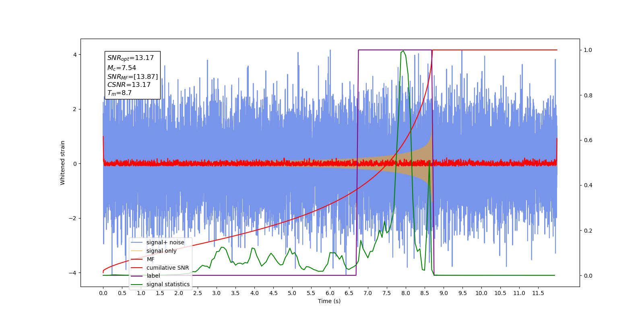Viewport: 644px width, 322px height.
Task: Click the green line sample in legend
Action: tap(137, 284)
